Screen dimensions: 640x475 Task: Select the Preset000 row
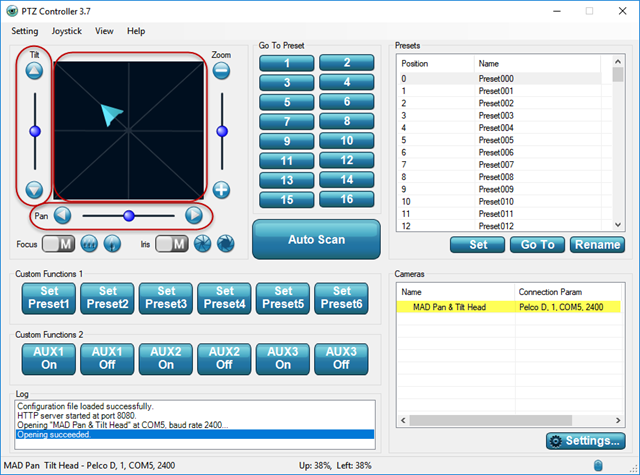[x=500, y=78]
